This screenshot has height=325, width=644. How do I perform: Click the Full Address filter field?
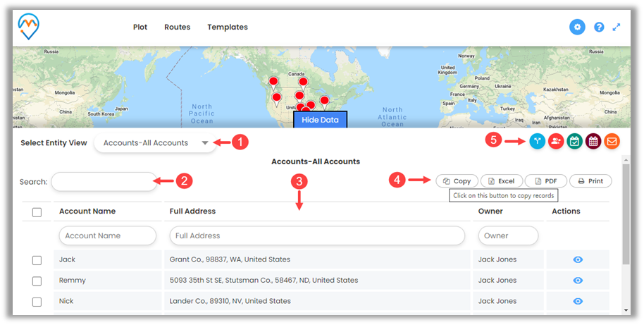click(317, 235)
